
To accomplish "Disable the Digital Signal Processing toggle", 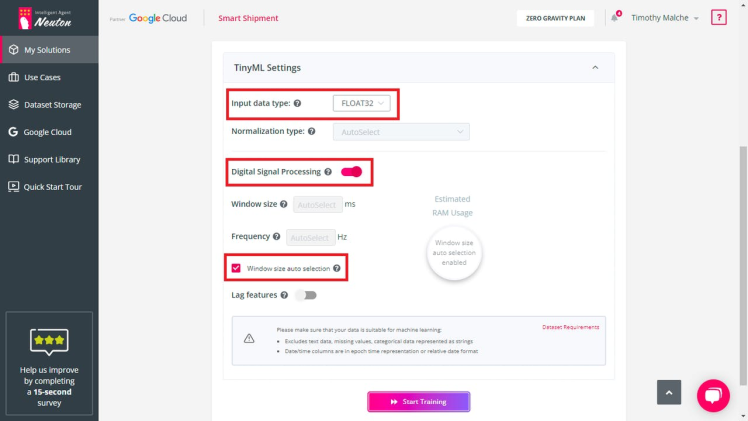I will (x=351, y=172).
